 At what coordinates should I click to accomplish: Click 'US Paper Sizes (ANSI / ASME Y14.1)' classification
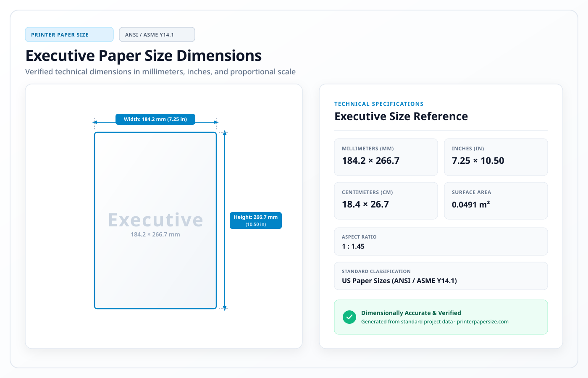[x=399, y=281]
